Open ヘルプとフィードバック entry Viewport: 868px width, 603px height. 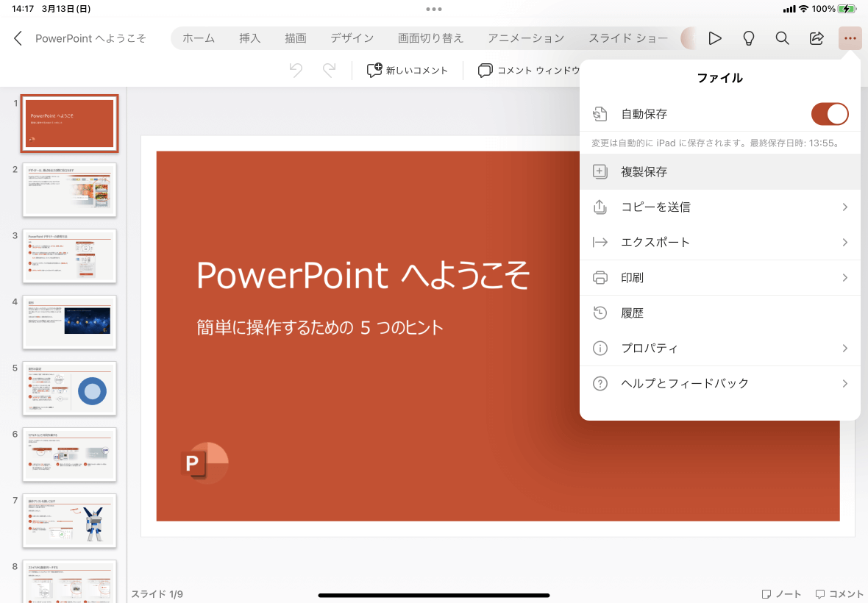[x=719, y=383]
